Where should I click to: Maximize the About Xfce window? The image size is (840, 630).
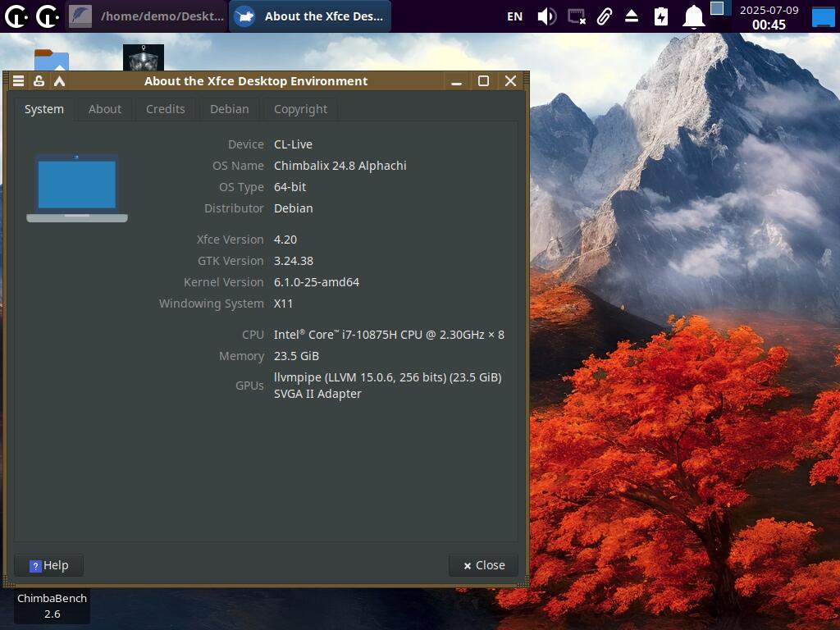click(x=483, y=81)
